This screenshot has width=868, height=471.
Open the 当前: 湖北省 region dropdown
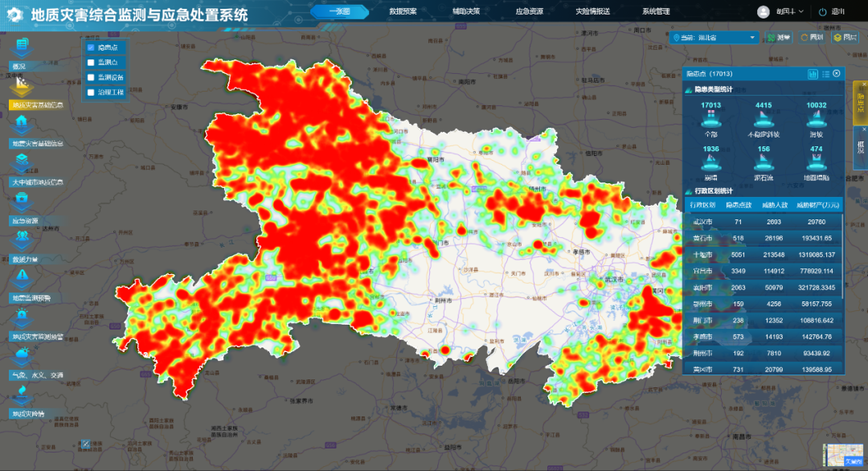tap(714, 38)
